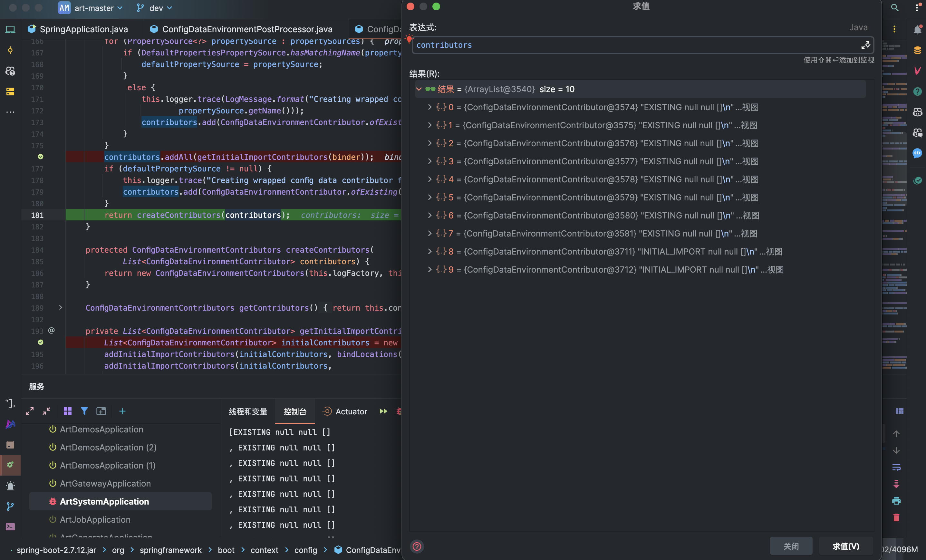The width and height of the screenshot is (926, 560).
Task: Open the art-master project dropdown
Action: (x=91, y=8)
